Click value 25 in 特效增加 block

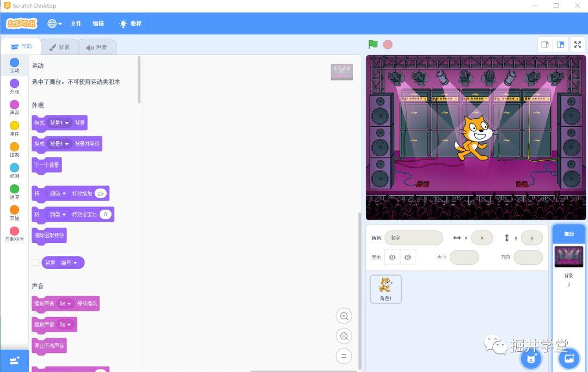[x=101, y=193]
